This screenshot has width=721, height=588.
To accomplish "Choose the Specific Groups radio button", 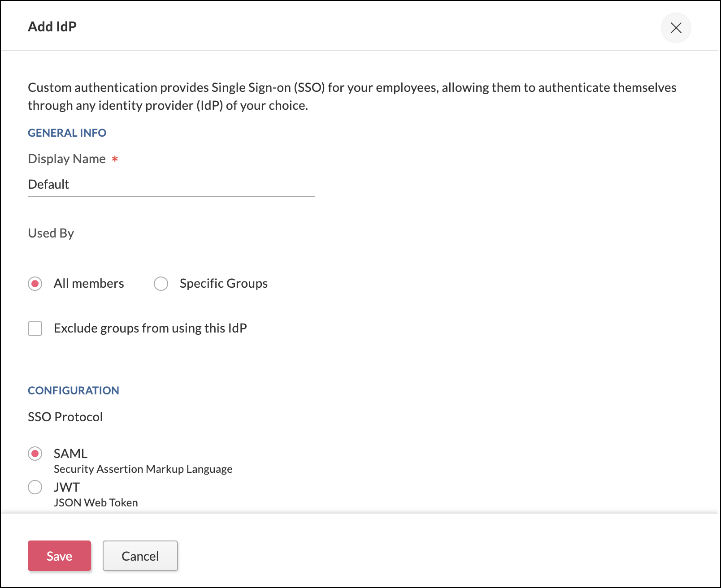I will [x=161, y=284].
